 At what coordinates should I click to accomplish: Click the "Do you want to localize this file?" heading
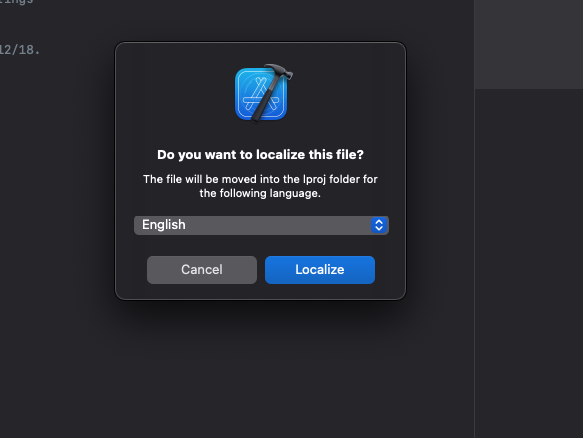click(x=260, y=154)
